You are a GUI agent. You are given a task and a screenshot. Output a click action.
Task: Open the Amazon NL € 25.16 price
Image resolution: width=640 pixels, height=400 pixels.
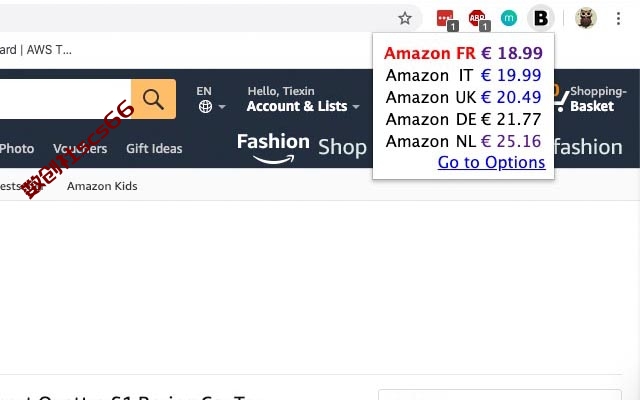click(x=463, y=141)
